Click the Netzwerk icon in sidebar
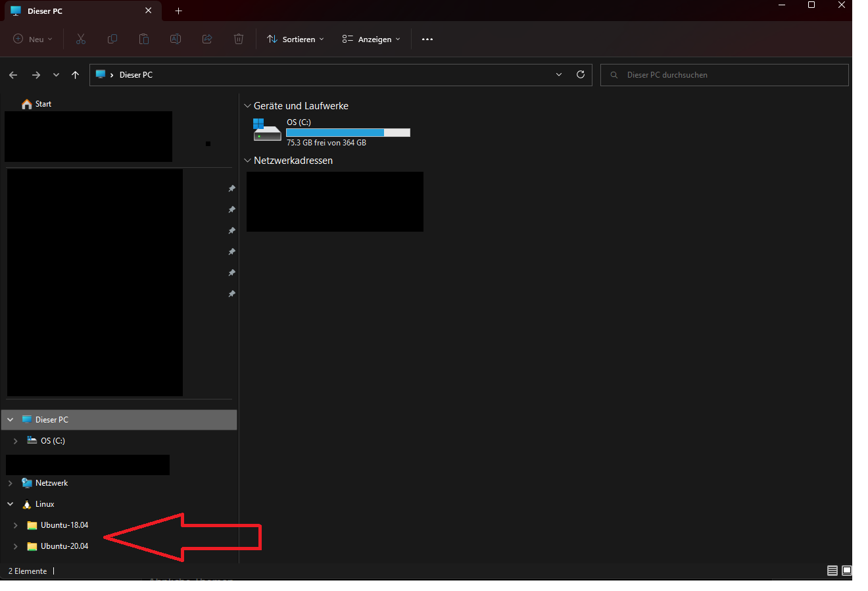 point(27,483)
